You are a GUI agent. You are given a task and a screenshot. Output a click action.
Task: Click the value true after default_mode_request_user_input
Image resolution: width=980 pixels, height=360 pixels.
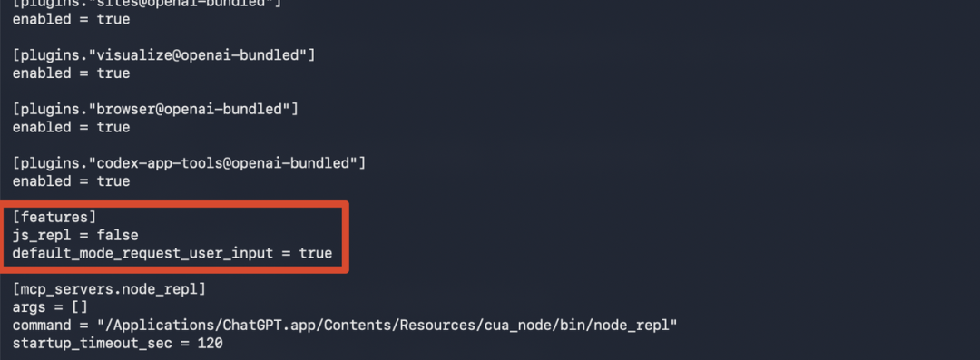[x=315, y=253]
